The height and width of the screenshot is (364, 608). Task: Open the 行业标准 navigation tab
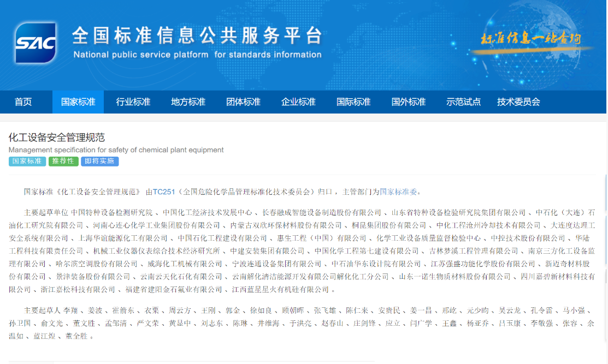click(x=133, y=102)
